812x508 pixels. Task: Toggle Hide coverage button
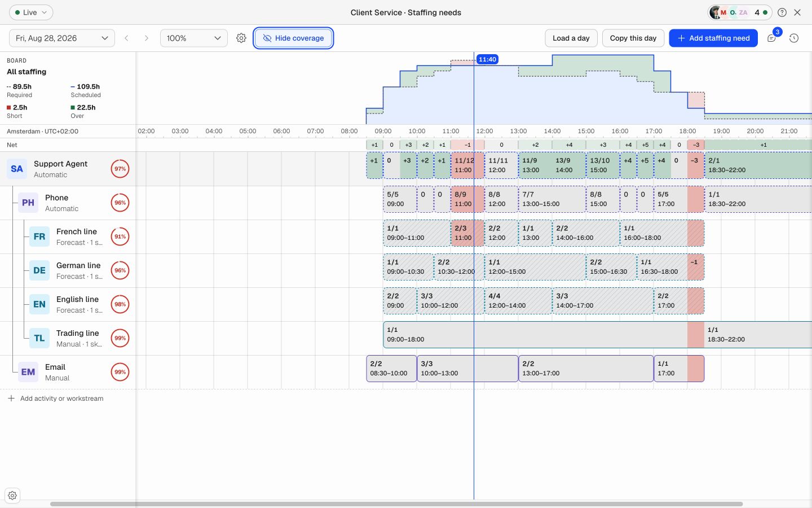[x=293, y=38]
